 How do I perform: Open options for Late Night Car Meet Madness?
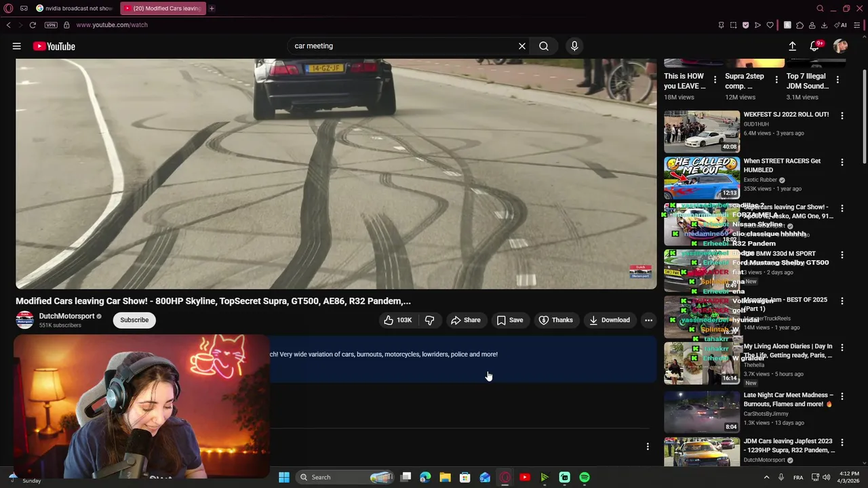coord(842,395)
